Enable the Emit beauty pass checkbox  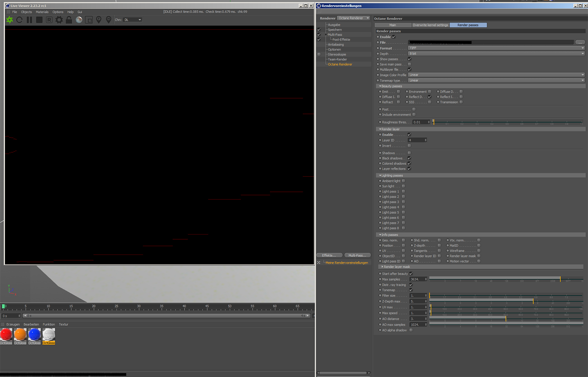399,92
